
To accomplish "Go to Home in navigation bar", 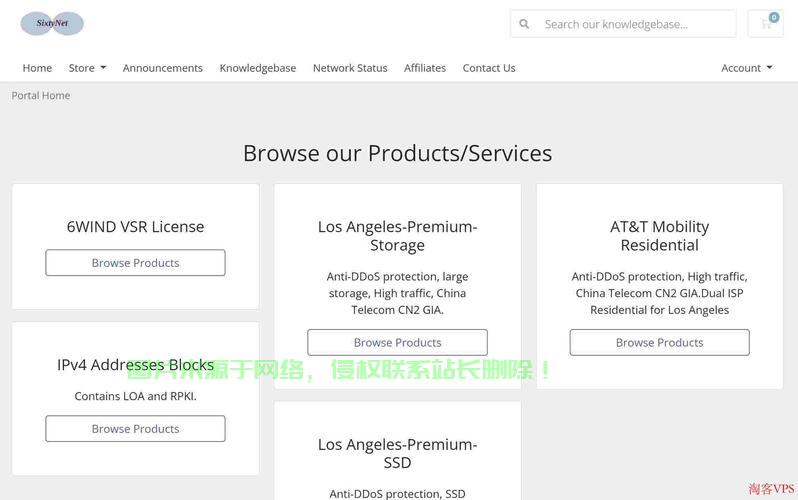I will coord(37,68).
